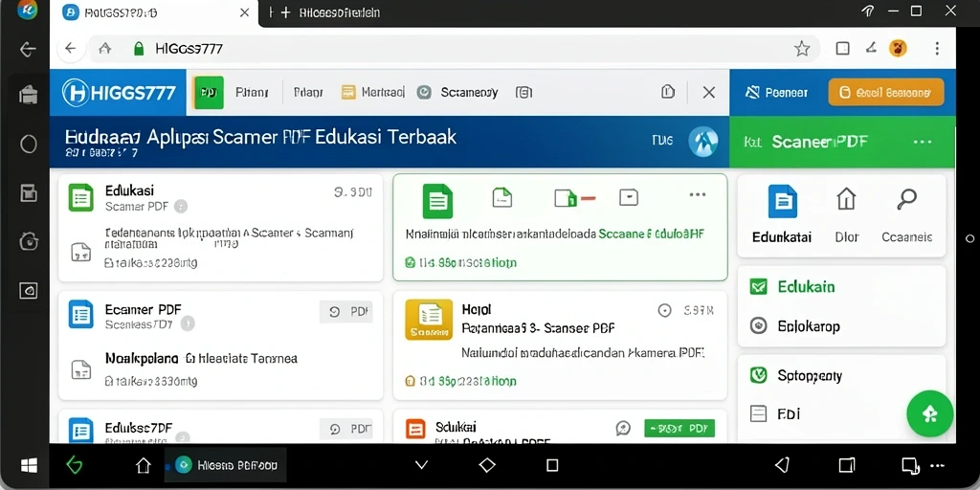
Task: Click the outlined document icon in highlighted card
Action: (x=501, y=197)
